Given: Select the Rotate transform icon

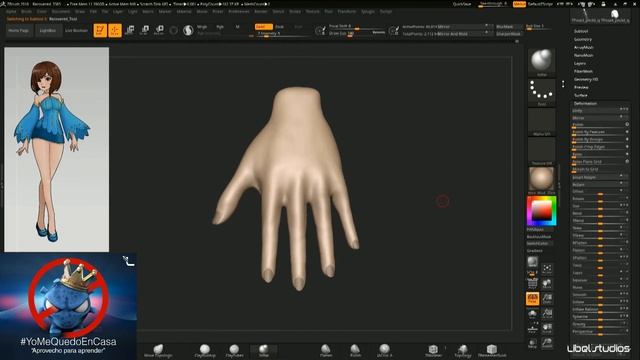Looking at the screenshot, I should point(159,30).
